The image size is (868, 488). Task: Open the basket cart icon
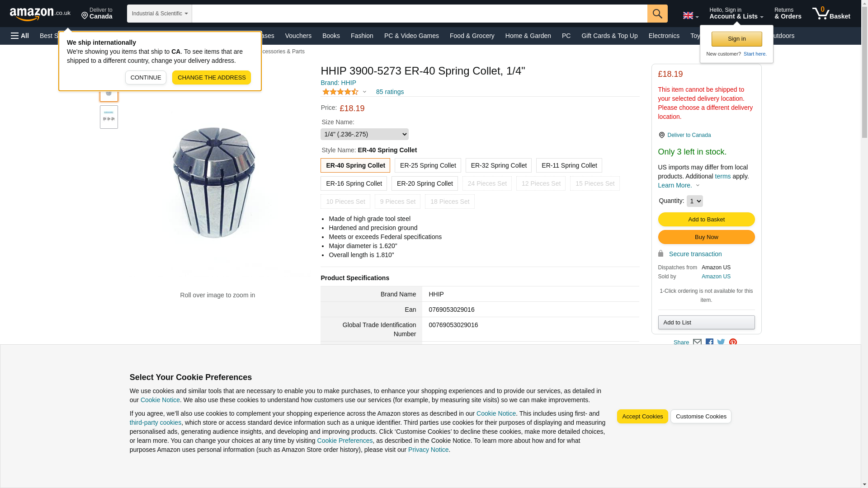click(x=830, y=14)
